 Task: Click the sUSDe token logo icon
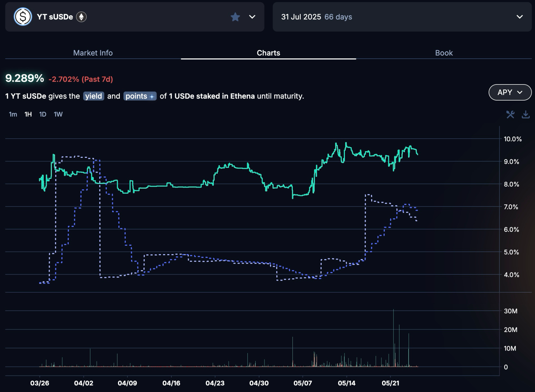pyautogui.click(x=23, y=17)
